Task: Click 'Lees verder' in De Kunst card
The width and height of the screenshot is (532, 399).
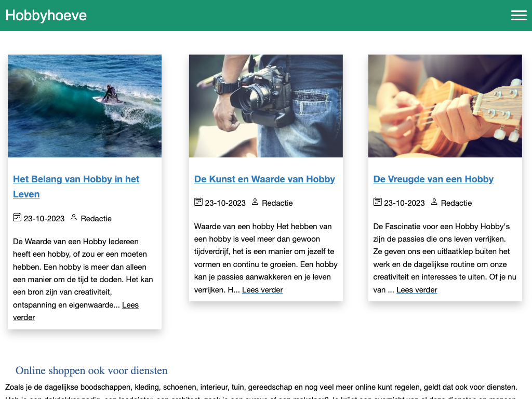Action: tap(262, 290)
